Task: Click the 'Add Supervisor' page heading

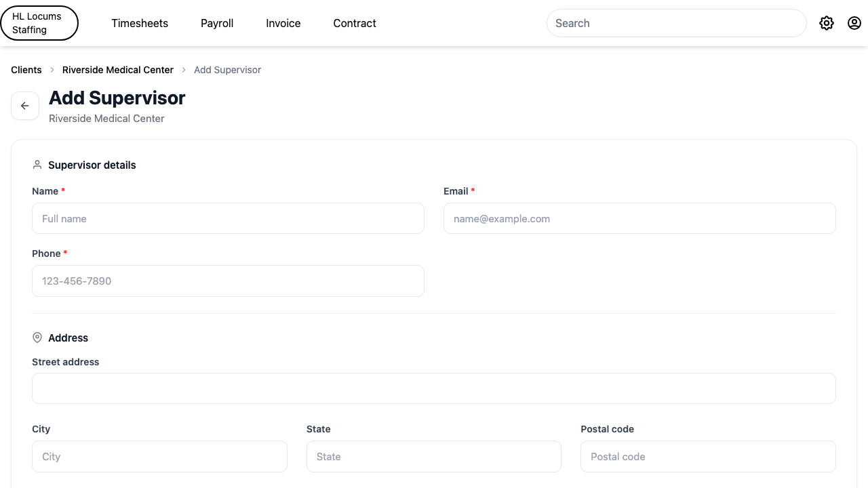Action: click(117, 98)
